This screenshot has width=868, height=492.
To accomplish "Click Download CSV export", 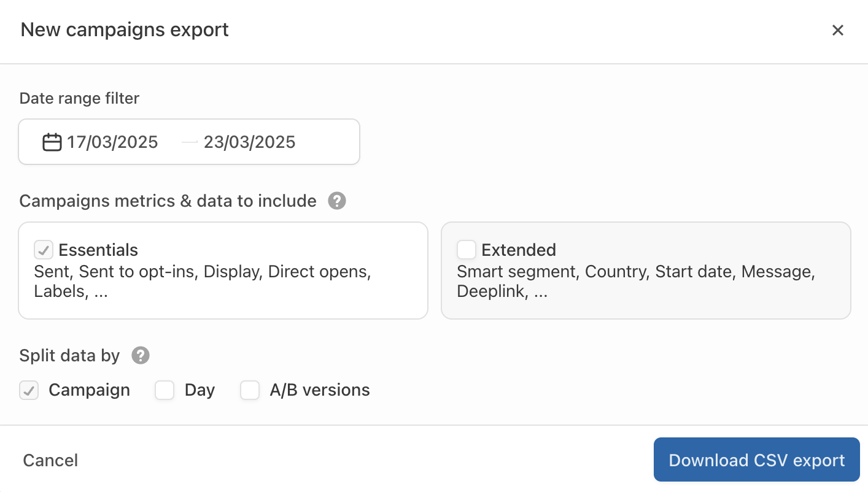I will point(756,460).
